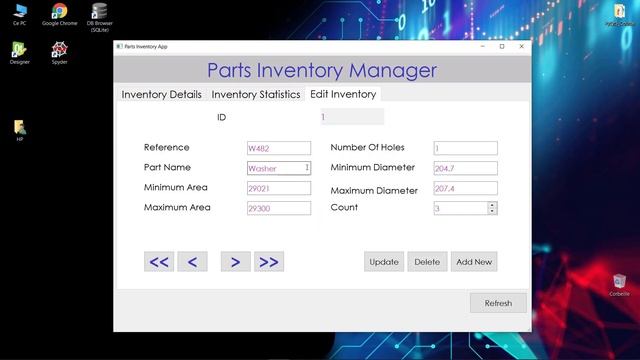Click the Add New button
Viewport: 640px width, 360px height.
pyautogui.click(x=474, y=262)
